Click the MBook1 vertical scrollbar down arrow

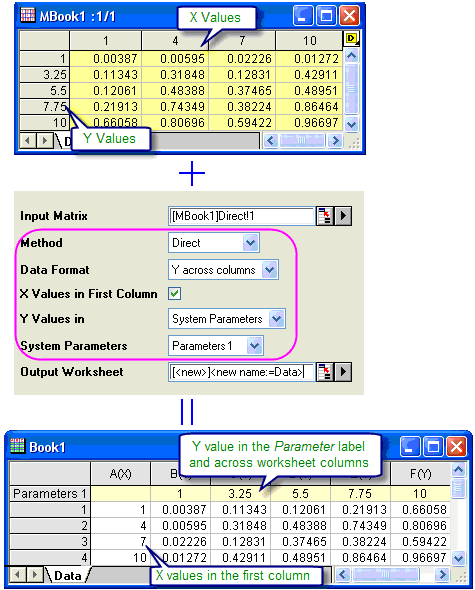(352, 124)
